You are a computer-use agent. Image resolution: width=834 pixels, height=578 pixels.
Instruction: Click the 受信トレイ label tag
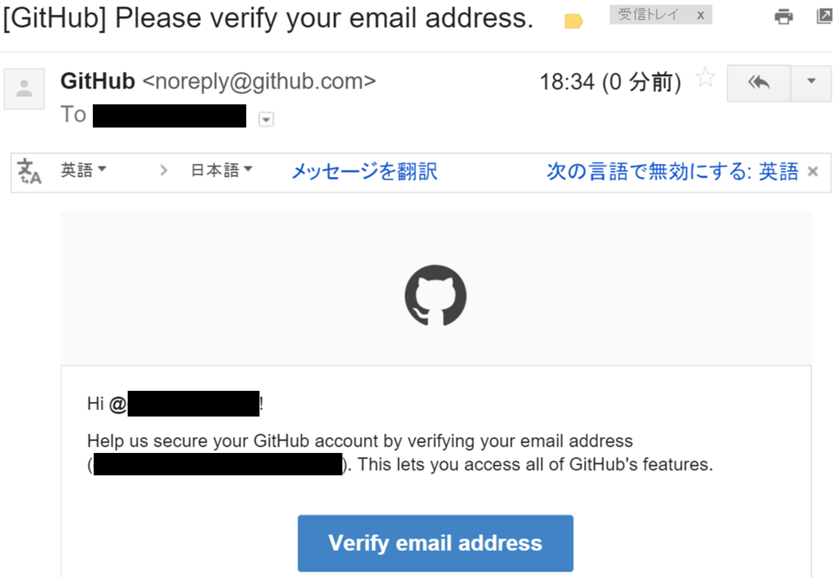(x=648, y=15)
